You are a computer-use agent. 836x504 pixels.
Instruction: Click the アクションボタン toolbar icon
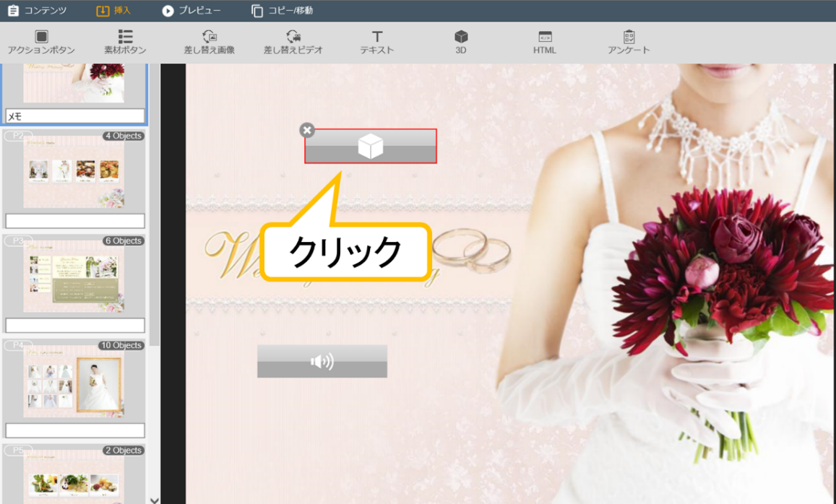(x=41, y=42)
